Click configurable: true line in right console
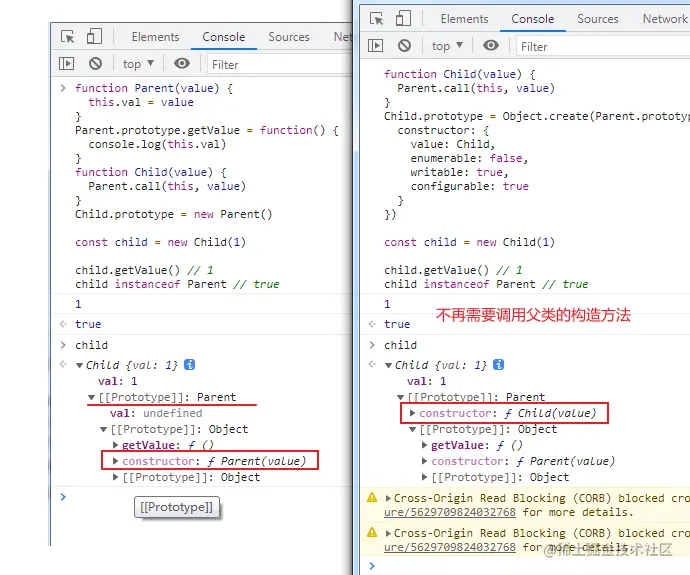 470,186
